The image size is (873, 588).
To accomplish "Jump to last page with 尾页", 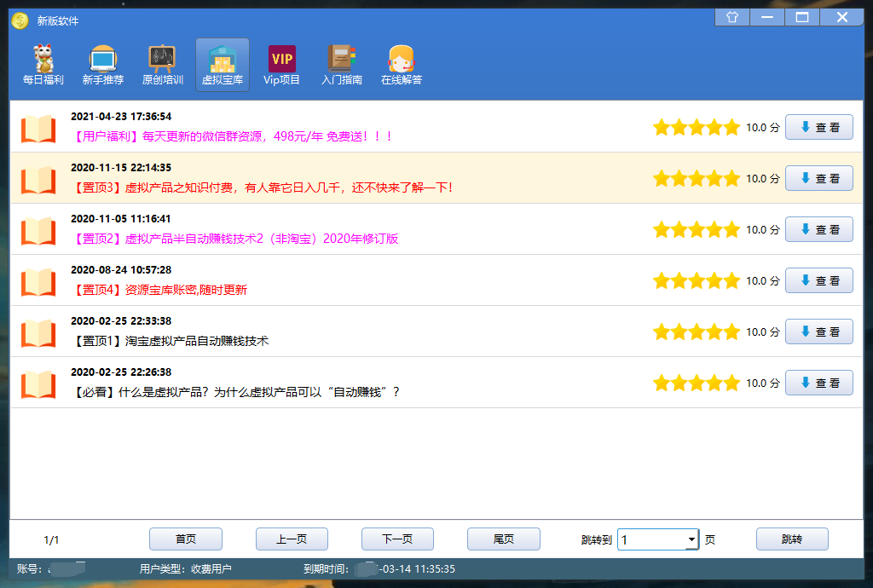I will click(504, 539).
